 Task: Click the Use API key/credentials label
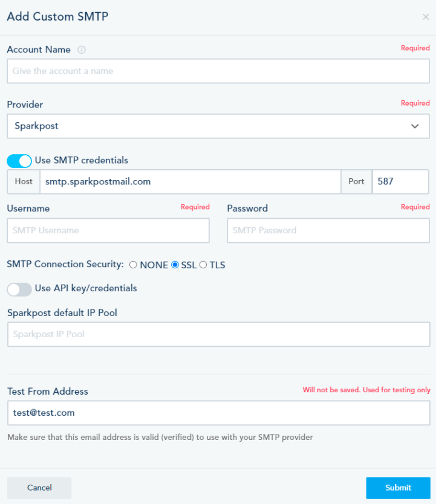click(x=86, y=288)
